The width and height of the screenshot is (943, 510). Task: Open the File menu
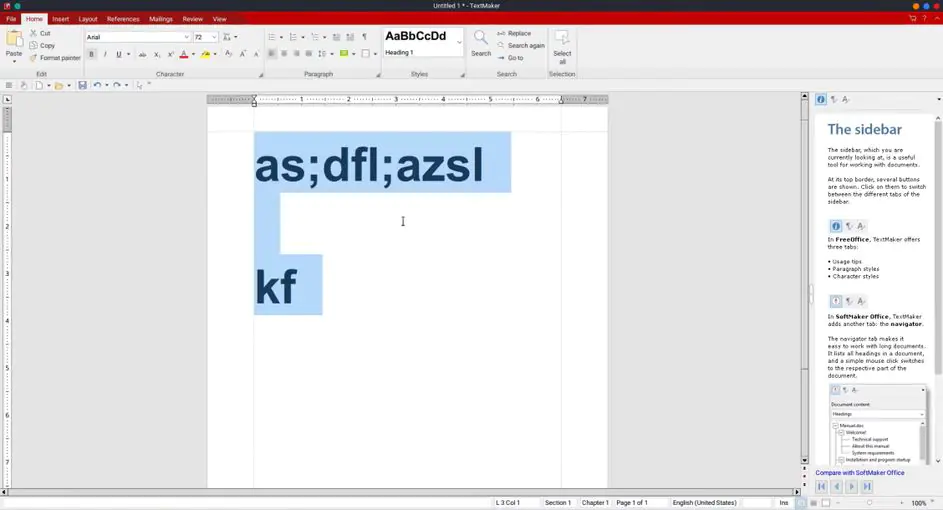point(11,19)
